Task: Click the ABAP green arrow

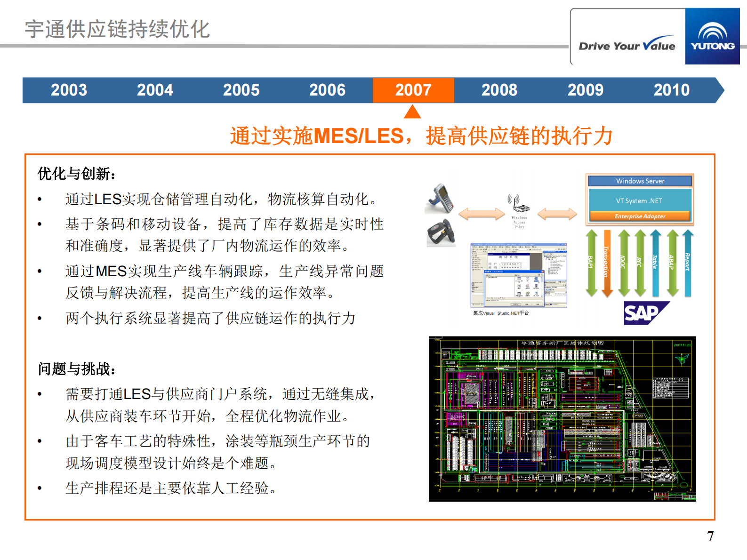Action: point(673,263)
